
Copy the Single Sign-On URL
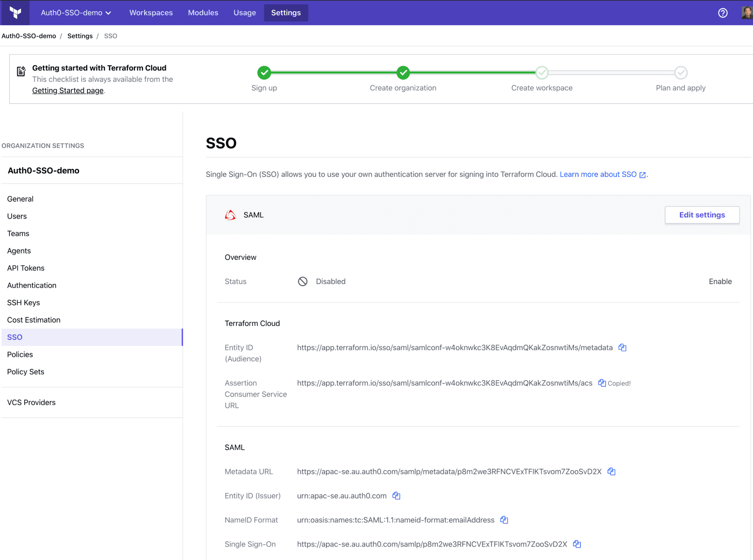pyautogui.click(x=577, y=544)
